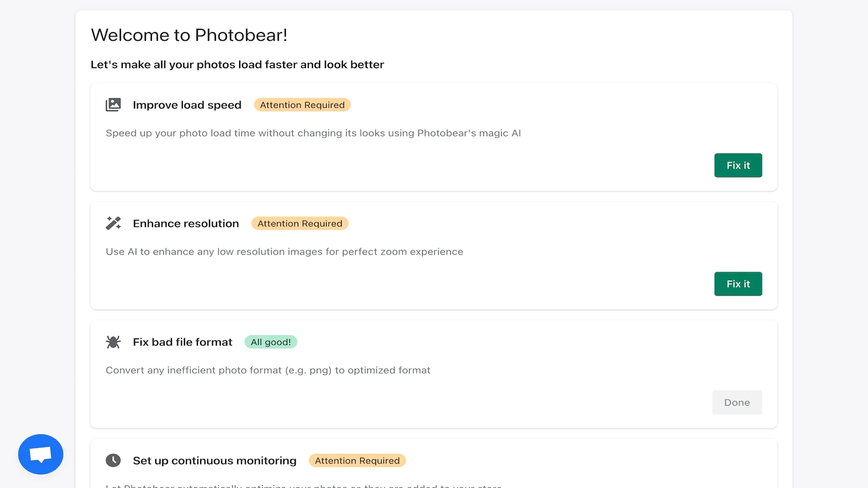This screenshot has width=868, height=488.
Task: Click the description about converting inefficient photo formats
Action: 268,370
